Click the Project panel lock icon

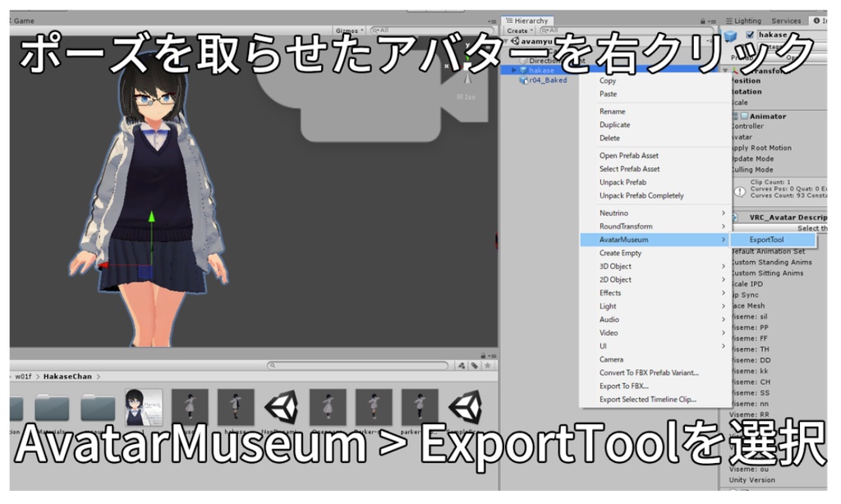483,355
